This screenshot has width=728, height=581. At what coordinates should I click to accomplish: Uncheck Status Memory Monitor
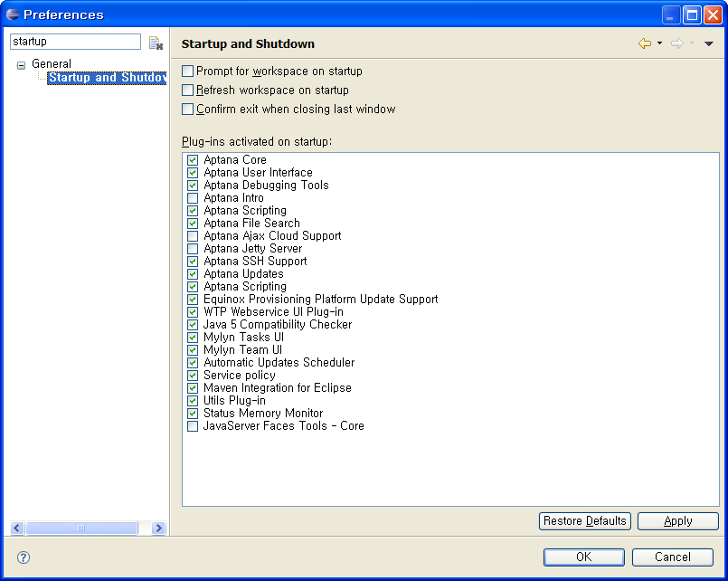pyautogui.click(x=193, y=414)
